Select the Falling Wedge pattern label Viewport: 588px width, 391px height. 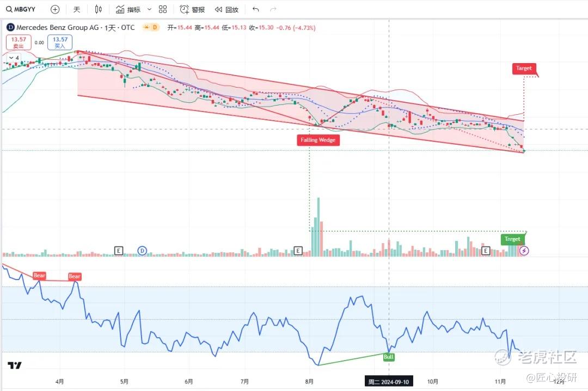point(318,140)
